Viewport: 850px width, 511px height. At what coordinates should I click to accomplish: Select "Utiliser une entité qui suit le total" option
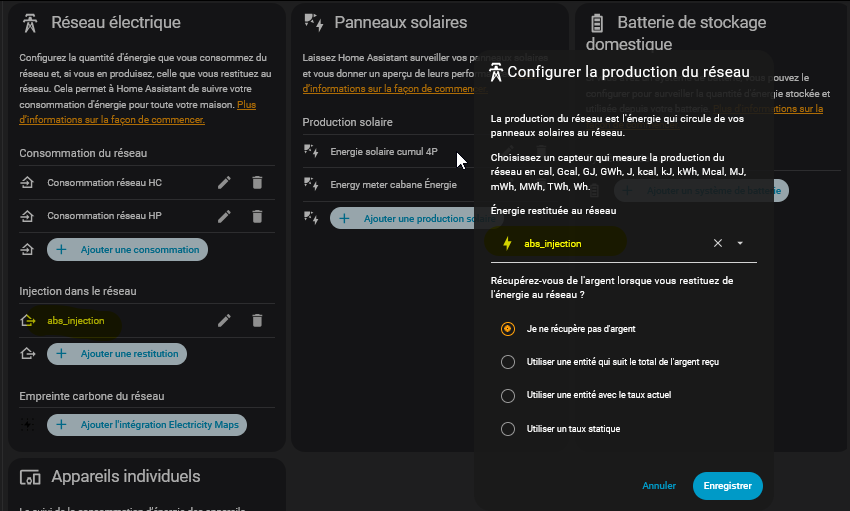pyautogui.click(x=508, y=362)
